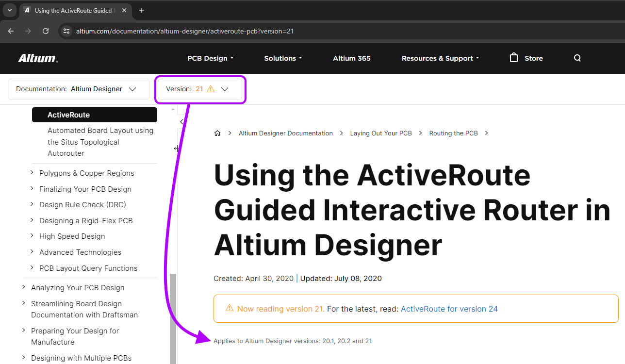The height and width of the screenshot is (364, 625).
Task: Click the Routing the PCB breadcrumb
Action: pyautogui.click(x=453, y=133)
